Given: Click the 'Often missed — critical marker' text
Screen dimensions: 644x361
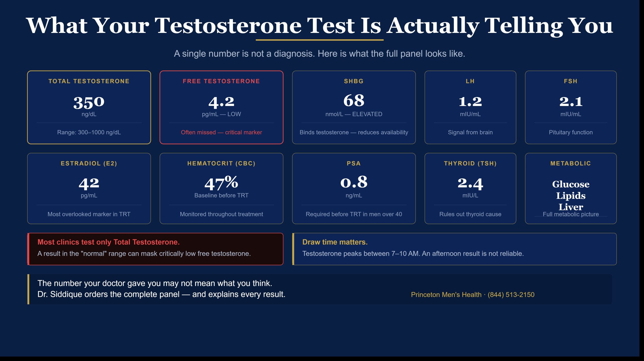Looking at the screenshot, I should 221,132.
